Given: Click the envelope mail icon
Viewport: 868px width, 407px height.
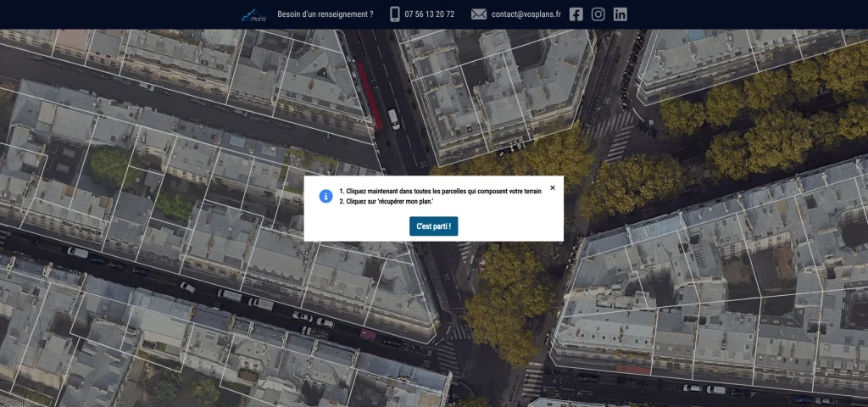Looking at the screenshot, I should pyautogui.click(x=479, y=14).
